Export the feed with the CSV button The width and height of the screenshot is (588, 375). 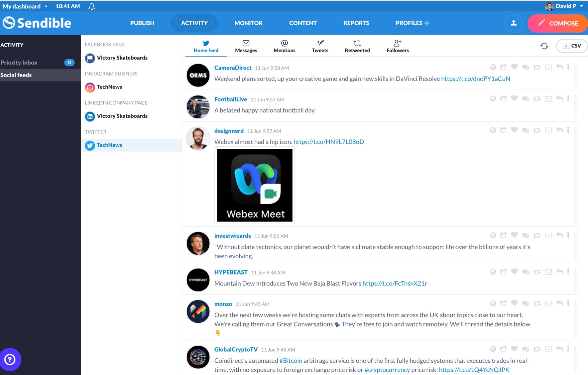pos(572,46)
